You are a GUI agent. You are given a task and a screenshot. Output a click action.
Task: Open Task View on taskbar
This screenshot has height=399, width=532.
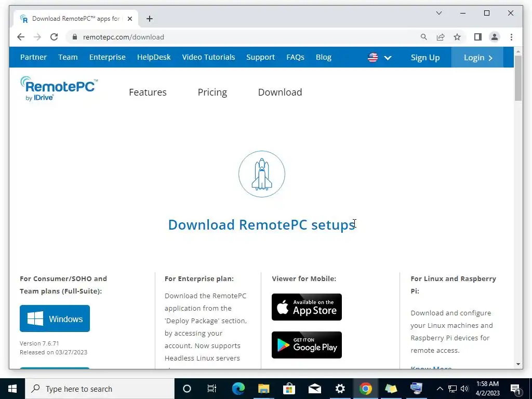point(212,389)
